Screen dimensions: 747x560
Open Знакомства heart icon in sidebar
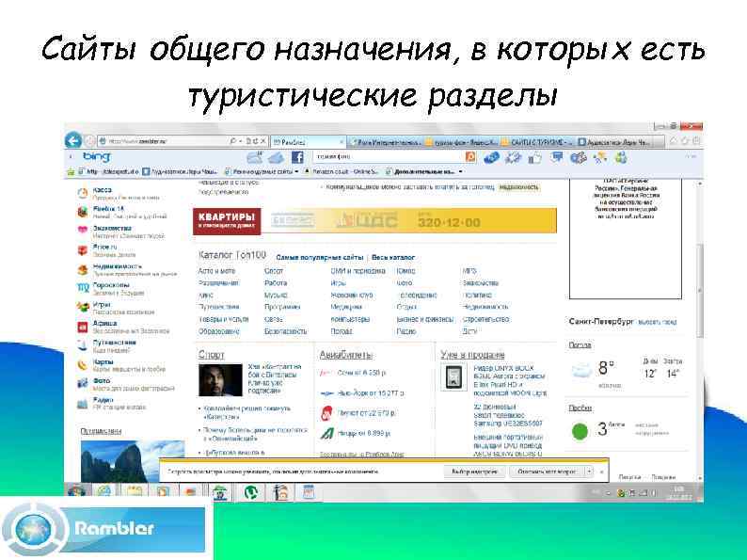point(83,230)
